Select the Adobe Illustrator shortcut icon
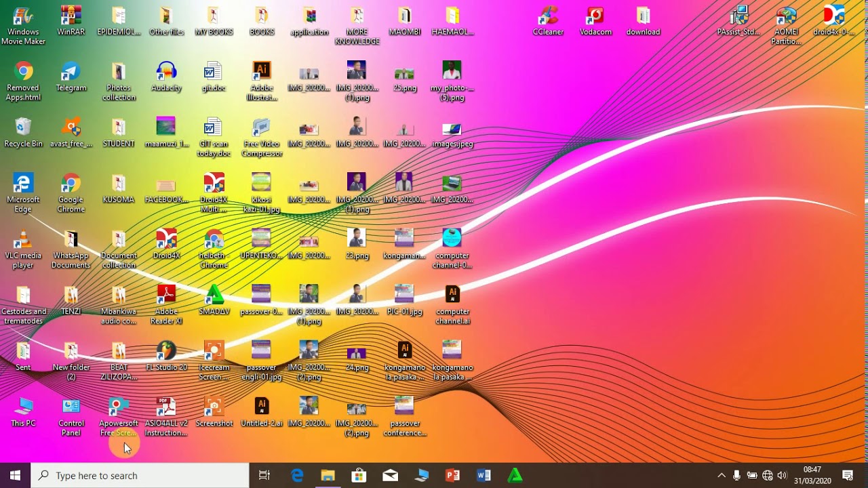Screen dimensions: 868x488 [262, 81]
